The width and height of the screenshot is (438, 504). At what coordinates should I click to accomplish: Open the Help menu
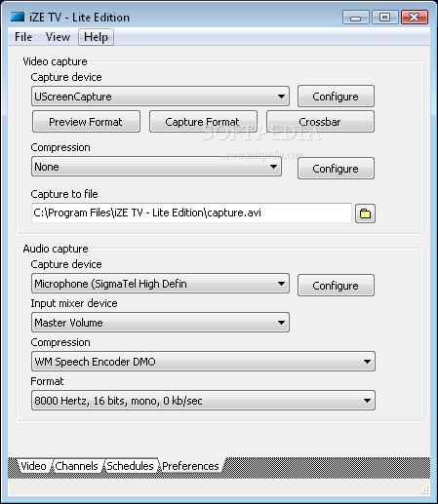tap(96, 37)
